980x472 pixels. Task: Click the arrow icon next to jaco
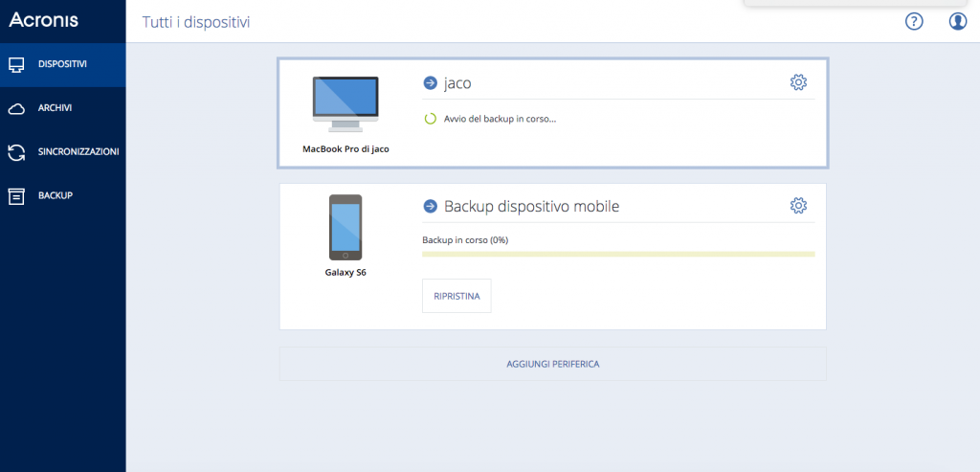(x=430, y=82)
